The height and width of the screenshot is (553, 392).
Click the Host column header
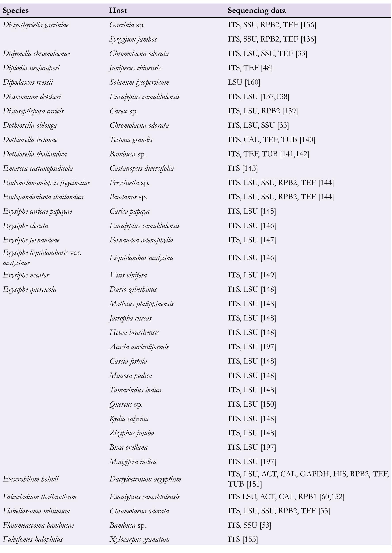coord(118,10)
